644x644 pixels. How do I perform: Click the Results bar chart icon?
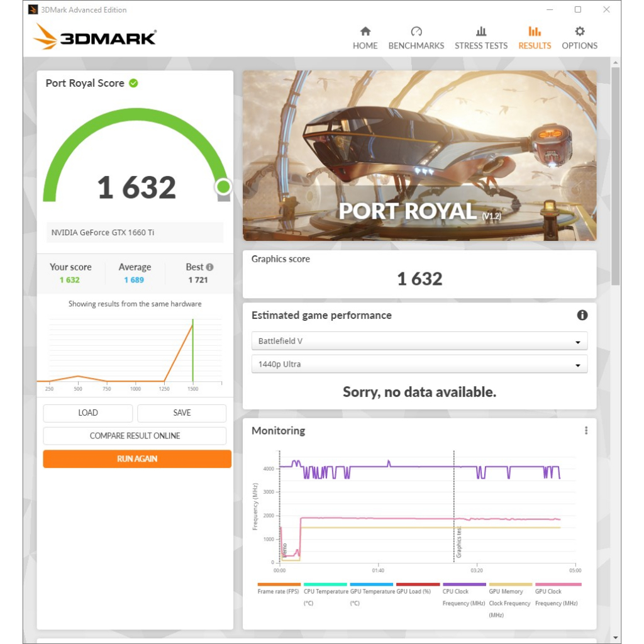[x=535, y=31]
